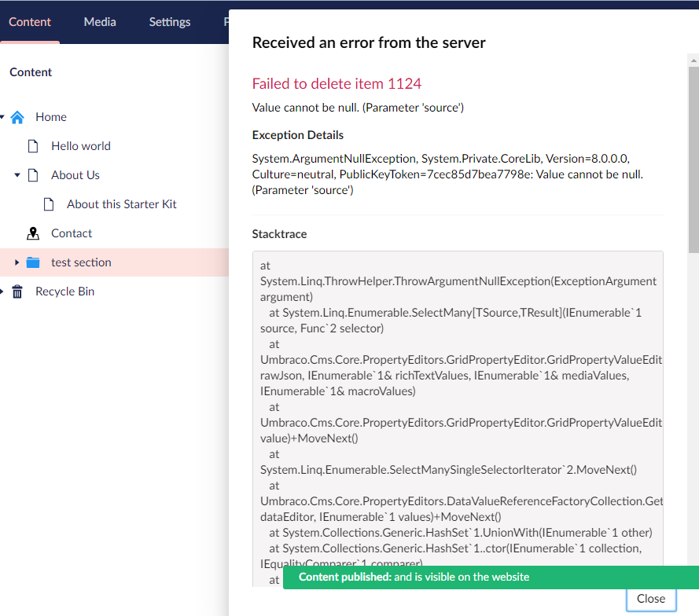
Task: Click the About this Starter Kit document icon
Action: 49,204
